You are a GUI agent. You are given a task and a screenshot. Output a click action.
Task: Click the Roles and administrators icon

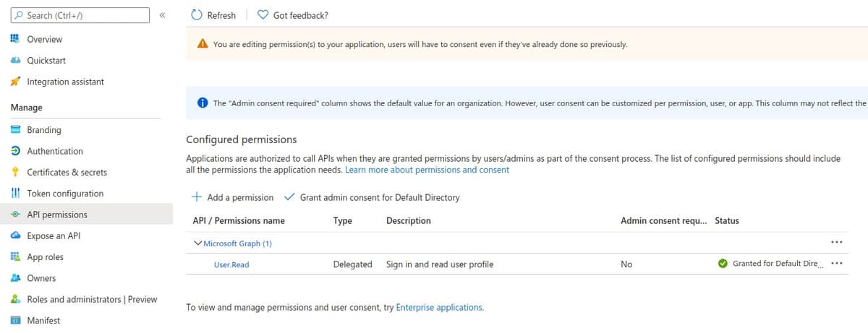pos(15,299)
